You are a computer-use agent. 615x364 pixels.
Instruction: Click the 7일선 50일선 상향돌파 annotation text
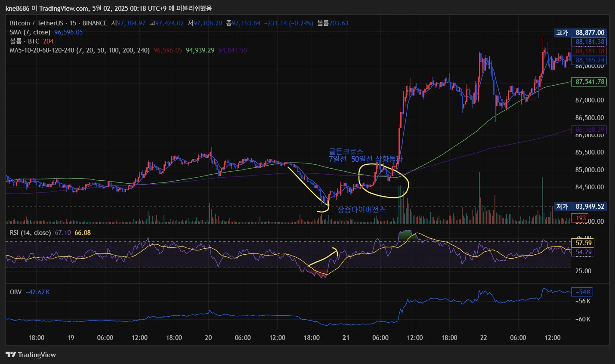[x=365, y=159]
